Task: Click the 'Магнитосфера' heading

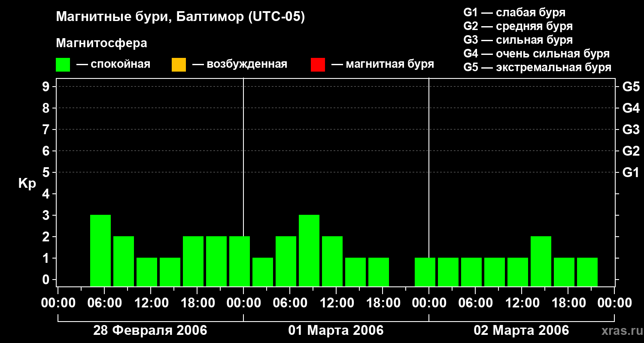Action: 102,43
